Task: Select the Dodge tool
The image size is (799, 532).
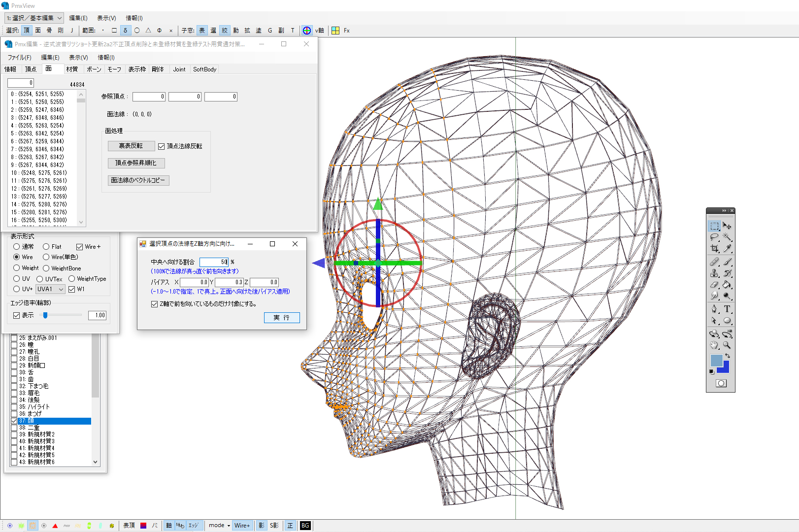Action: point(727,296)
